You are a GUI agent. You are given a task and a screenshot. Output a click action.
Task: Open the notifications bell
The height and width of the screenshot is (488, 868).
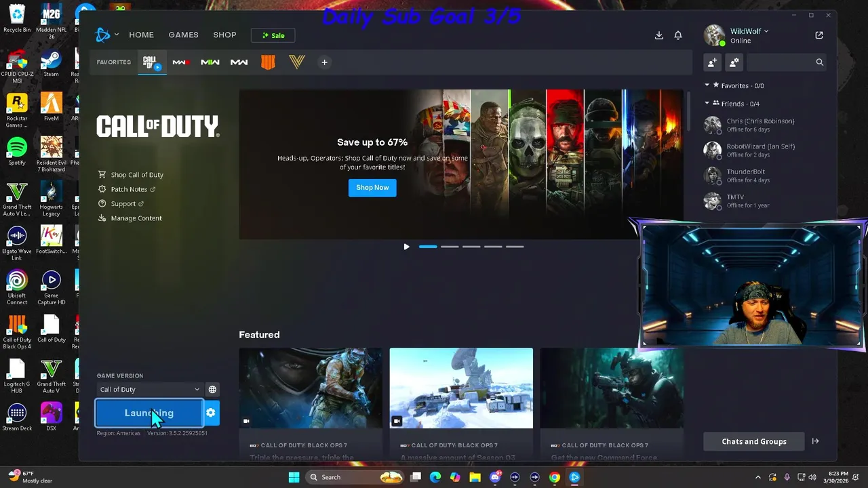coord(677,35)
